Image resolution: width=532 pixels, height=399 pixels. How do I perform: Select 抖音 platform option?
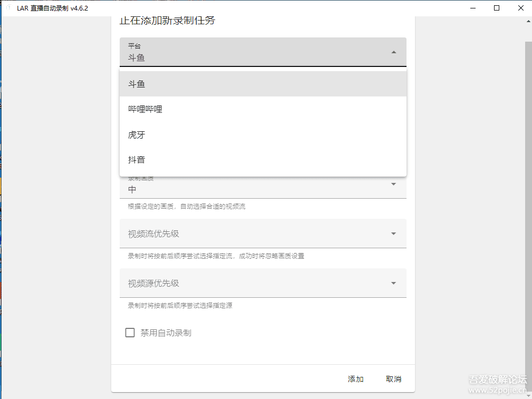click(x=263, y=160)
